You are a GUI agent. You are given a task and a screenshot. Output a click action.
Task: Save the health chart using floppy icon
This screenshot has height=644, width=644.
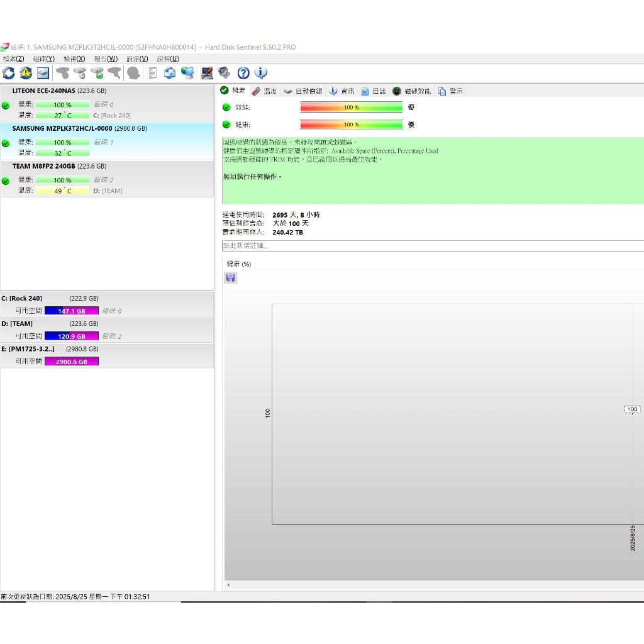(x=231, y=277)
